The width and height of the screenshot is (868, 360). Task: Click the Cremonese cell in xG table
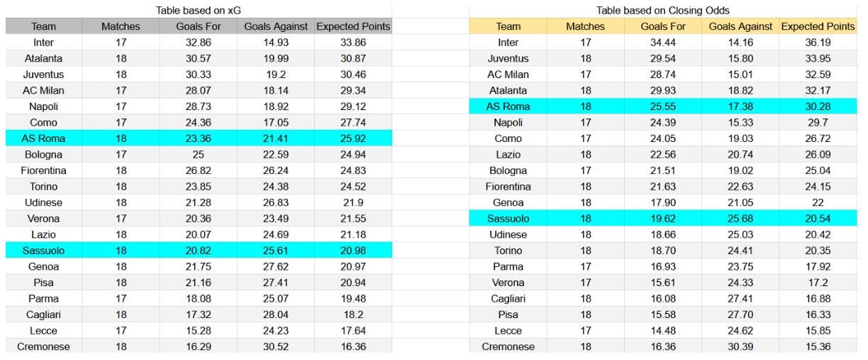coord(43,347)
